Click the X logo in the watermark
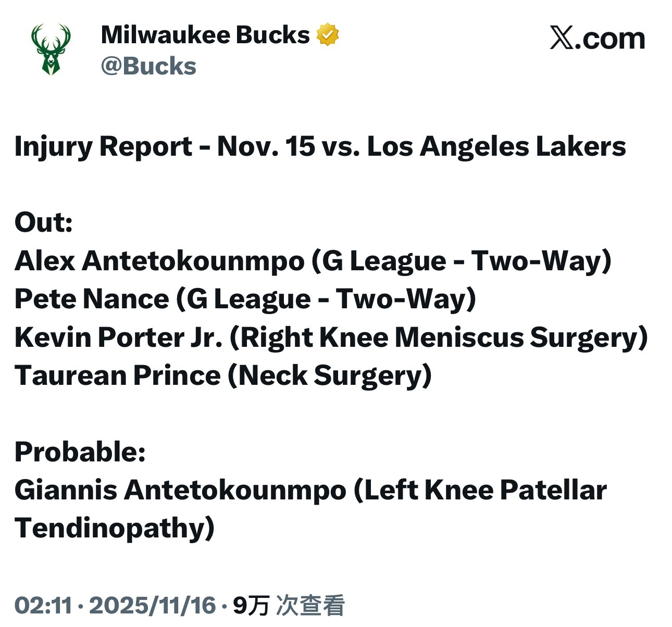The width and height of the screenshot is (672, 627). click(562, 39)
